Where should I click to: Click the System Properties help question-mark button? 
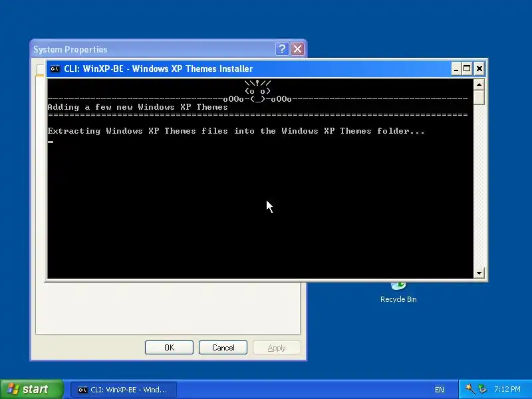tap(281, 49)
